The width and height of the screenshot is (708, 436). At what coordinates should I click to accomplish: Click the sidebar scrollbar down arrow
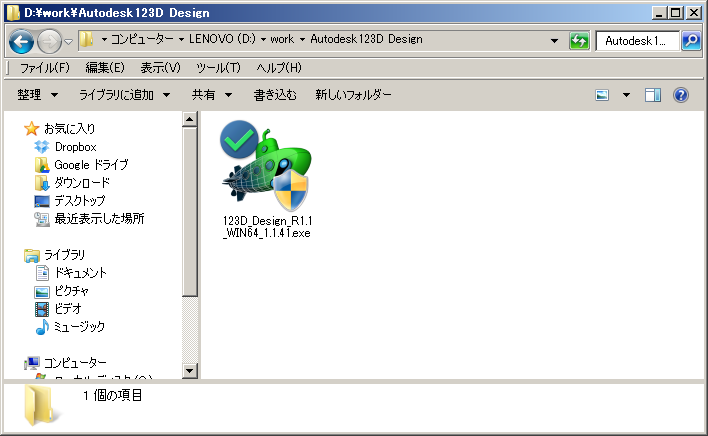(190, 371)
